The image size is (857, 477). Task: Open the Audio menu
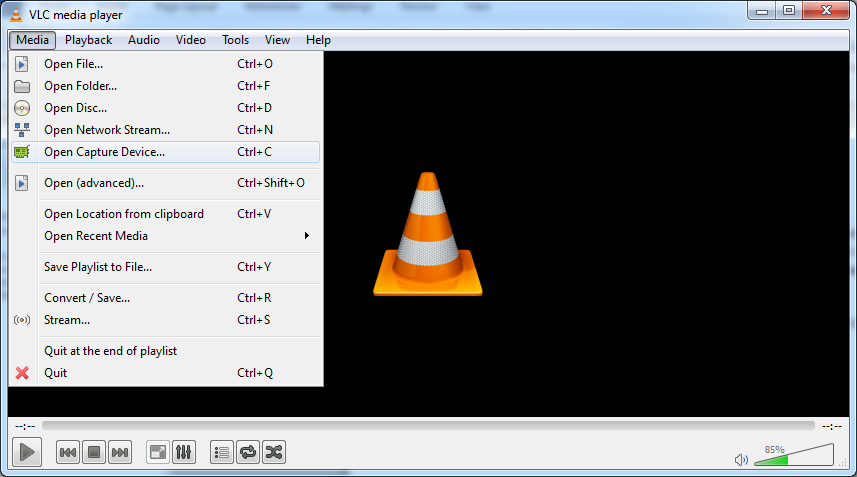coord(144,40)
